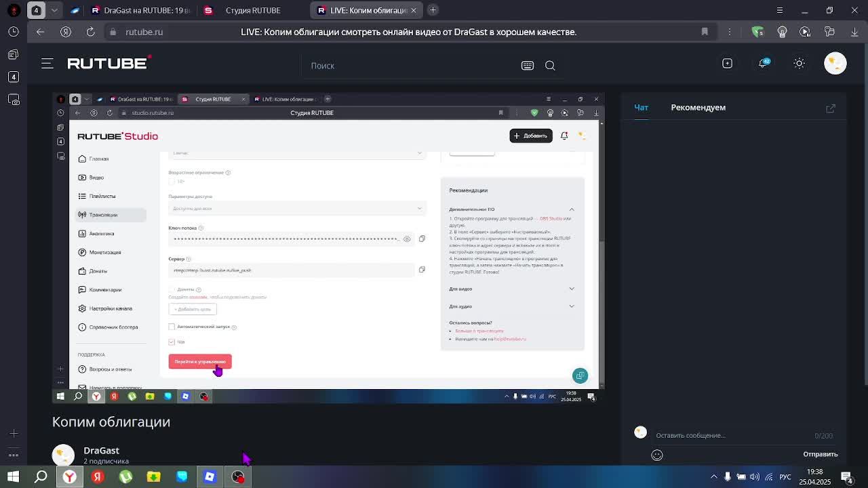This screenshot has height=488, width=868.
Task: In video, copy the Ключ потока value
Action: click(x=422, y=239)
